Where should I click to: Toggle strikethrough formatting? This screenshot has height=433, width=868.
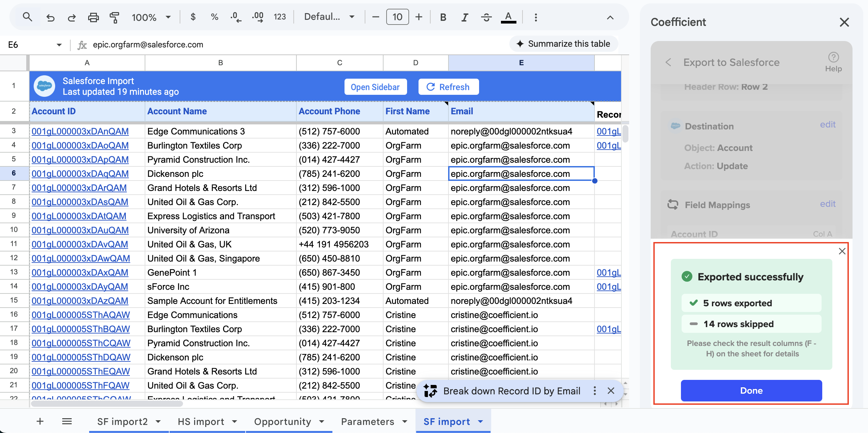pyautogui.click(x=486, y=17)
